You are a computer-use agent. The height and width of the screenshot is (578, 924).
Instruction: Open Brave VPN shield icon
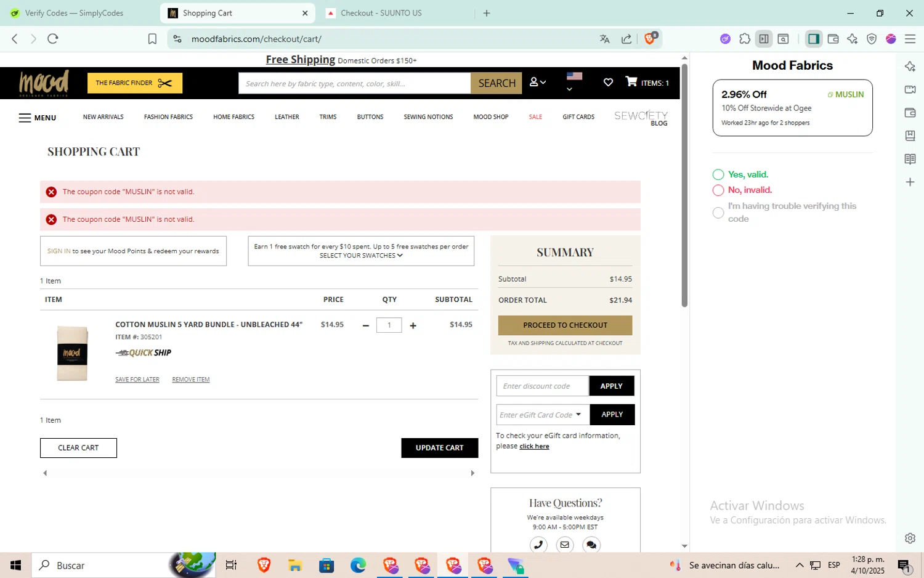(872, 39)
